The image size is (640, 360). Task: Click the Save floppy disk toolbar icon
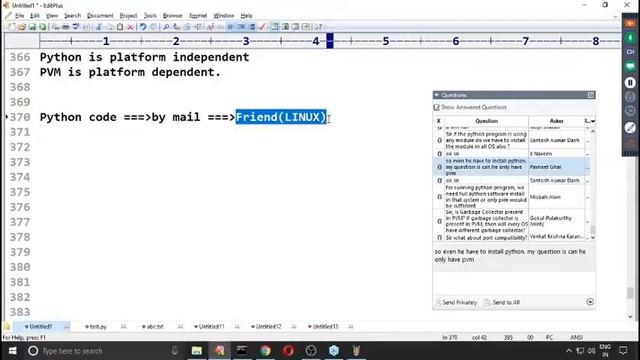pos(32,27)
